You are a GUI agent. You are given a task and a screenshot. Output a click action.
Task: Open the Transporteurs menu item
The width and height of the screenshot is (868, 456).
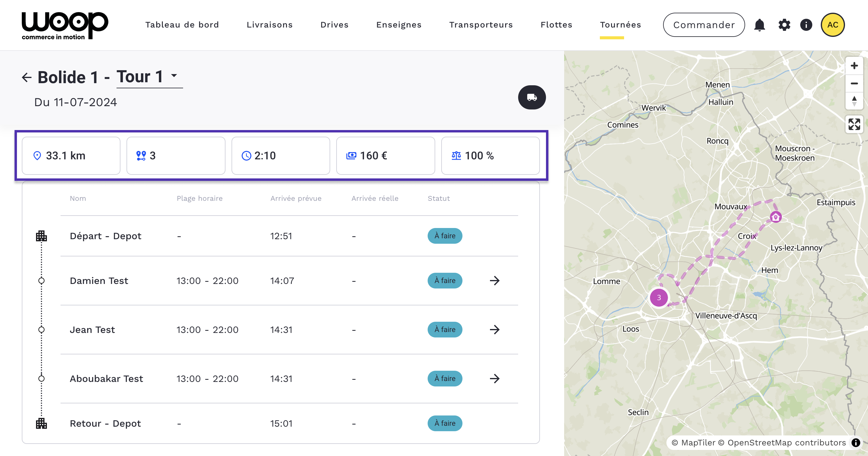pyautogui.click(x=481, y=25)
